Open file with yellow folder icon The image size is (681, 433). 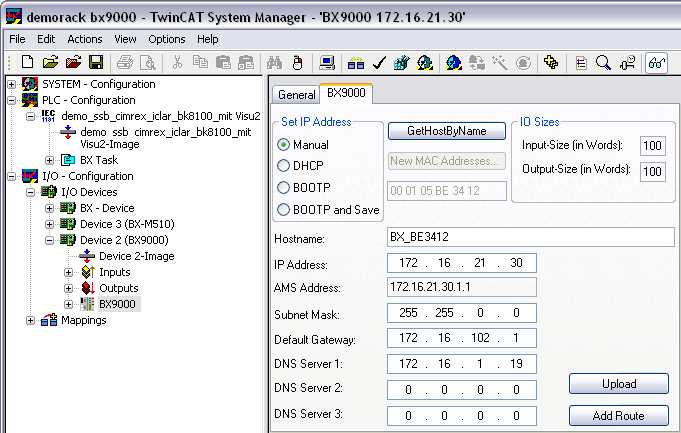coord(50,63)
